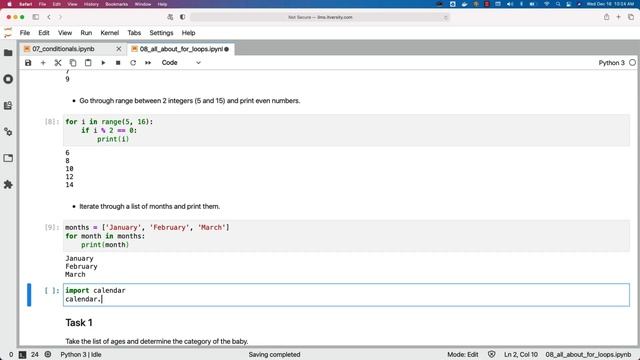Restart the kernel
640x360 pixels.
pos(133,63)
